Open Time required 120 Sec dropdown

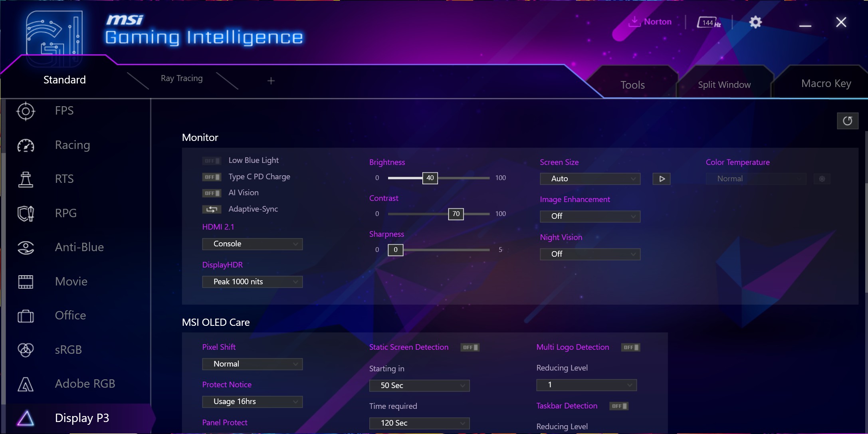pyautogui.click(x=419, y=423)
